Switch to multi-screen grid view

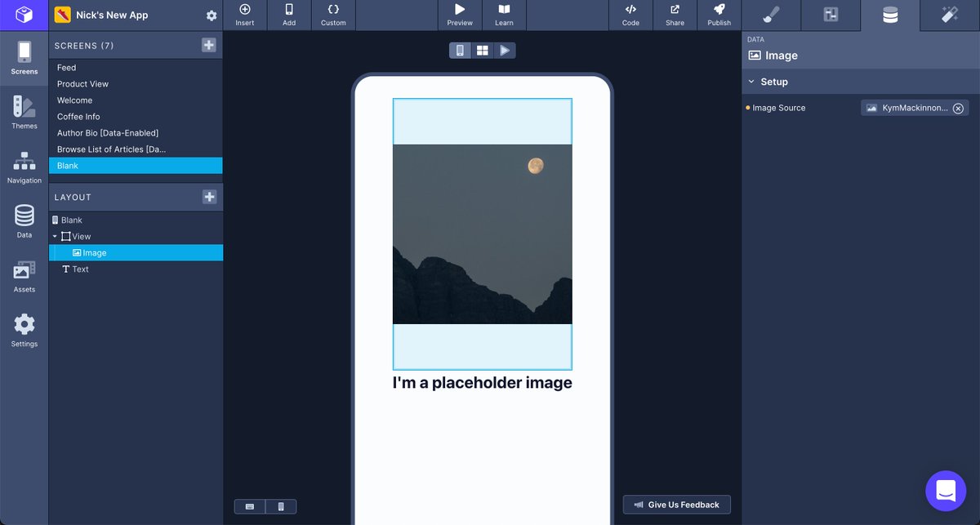482,50
